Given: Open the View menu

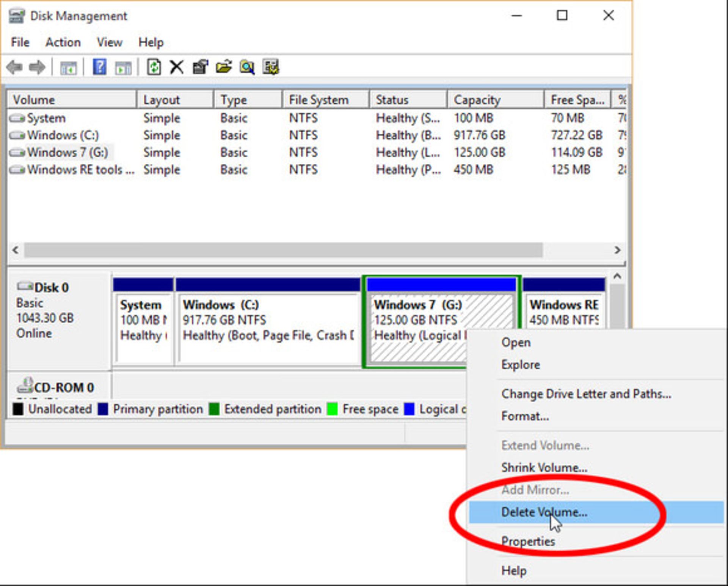Looking at the screenshot, I should tap(109, 42).
